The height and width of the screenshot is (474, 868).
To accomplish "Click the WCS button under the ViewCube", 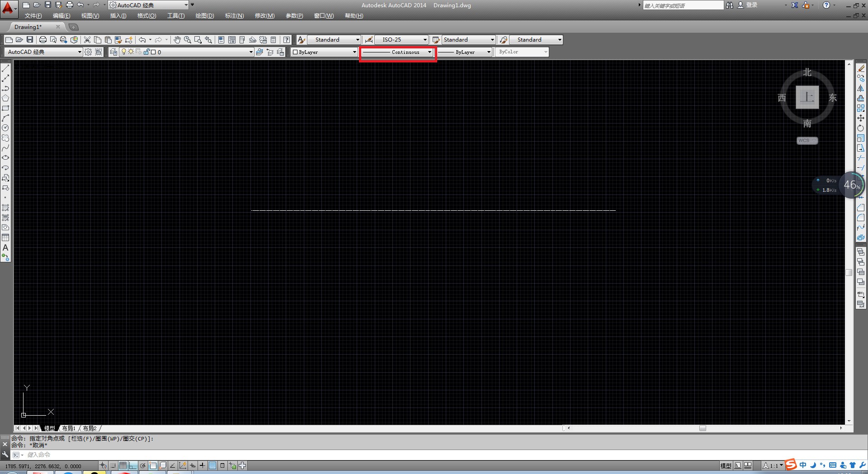I will pyautogui.click(x=807, y=141).
